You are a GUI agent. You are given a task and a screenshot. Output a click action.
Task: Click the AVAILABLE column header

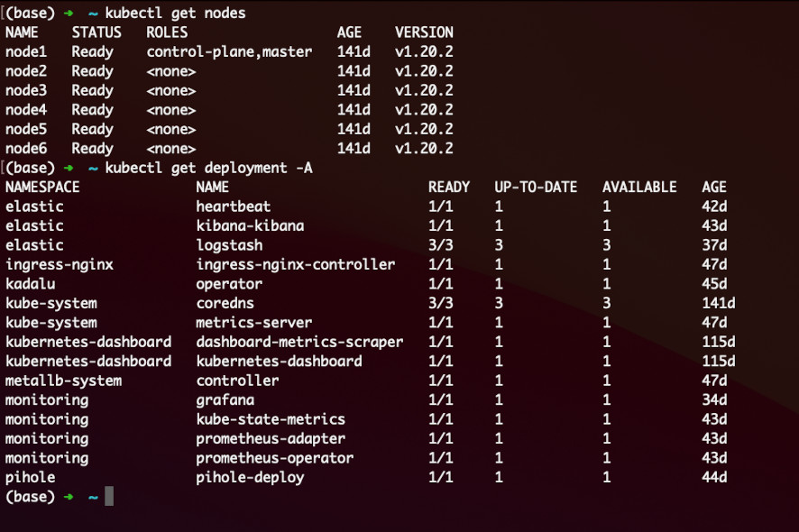click(639, 187)
